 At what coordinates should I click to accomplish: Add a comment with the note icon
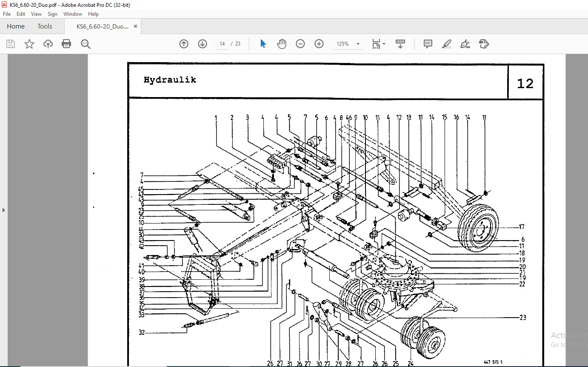(428, 44)
